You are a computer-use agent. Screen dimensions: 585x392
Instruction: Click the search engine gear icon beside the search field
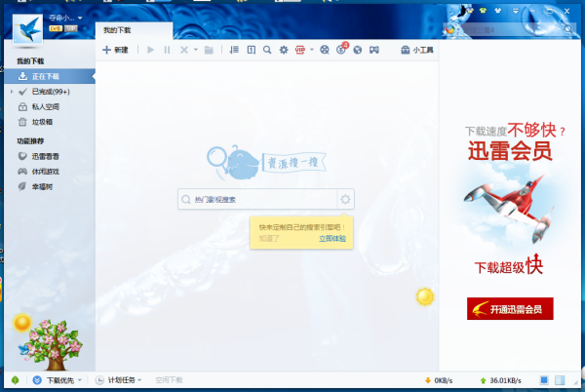[345, 200]
